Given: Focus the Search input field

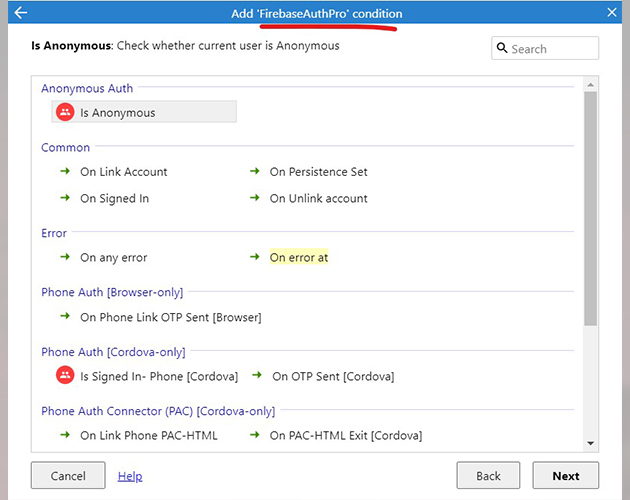Looking at the screenshot, I should (553, 49).
